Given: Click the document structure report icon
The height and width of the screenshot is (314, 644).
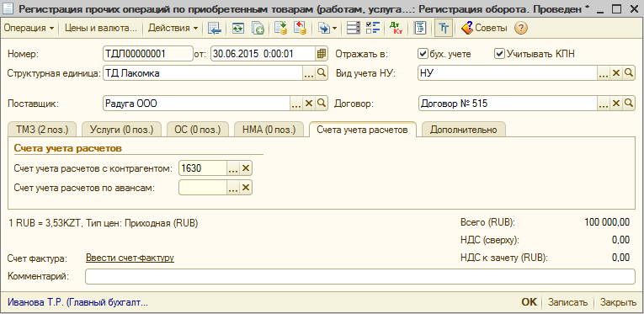Looking at the screenshot, I should 420,29.
